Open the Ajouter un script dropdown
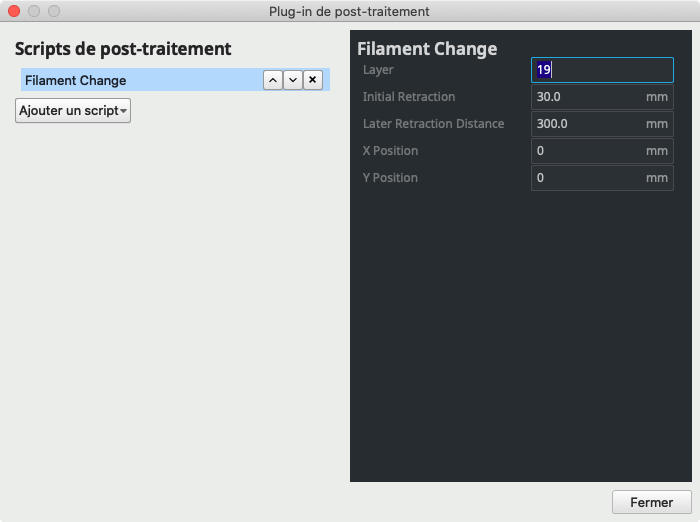 (73, 110)
